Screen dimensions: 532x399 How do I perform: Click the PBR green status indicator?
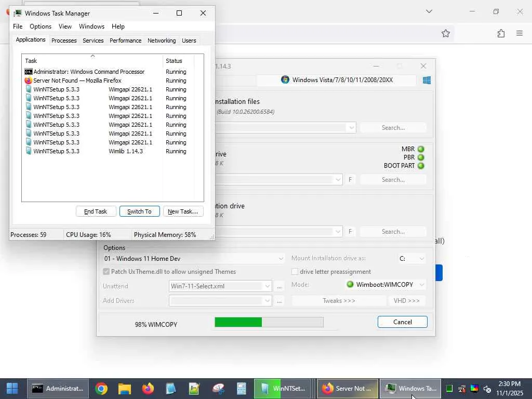coord(421,157)
